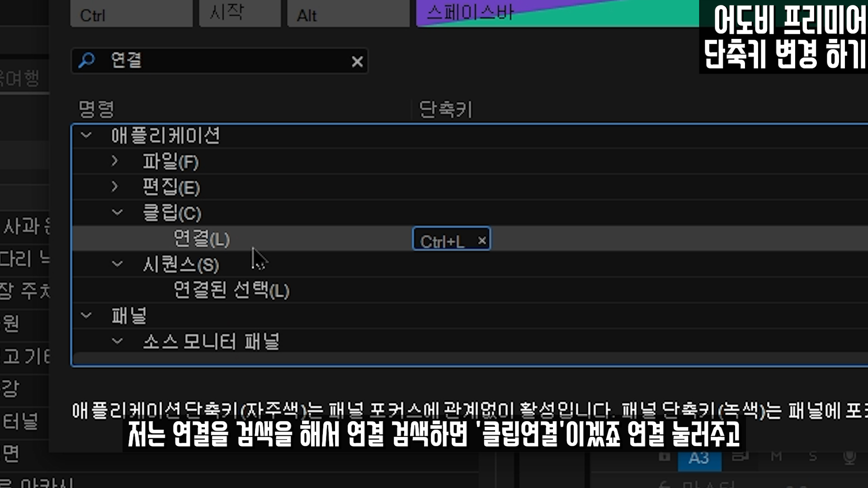Viewport: 868px width, 488px height.
Task: Toggle A3 track targeting button
Action: tap(699, 458)
